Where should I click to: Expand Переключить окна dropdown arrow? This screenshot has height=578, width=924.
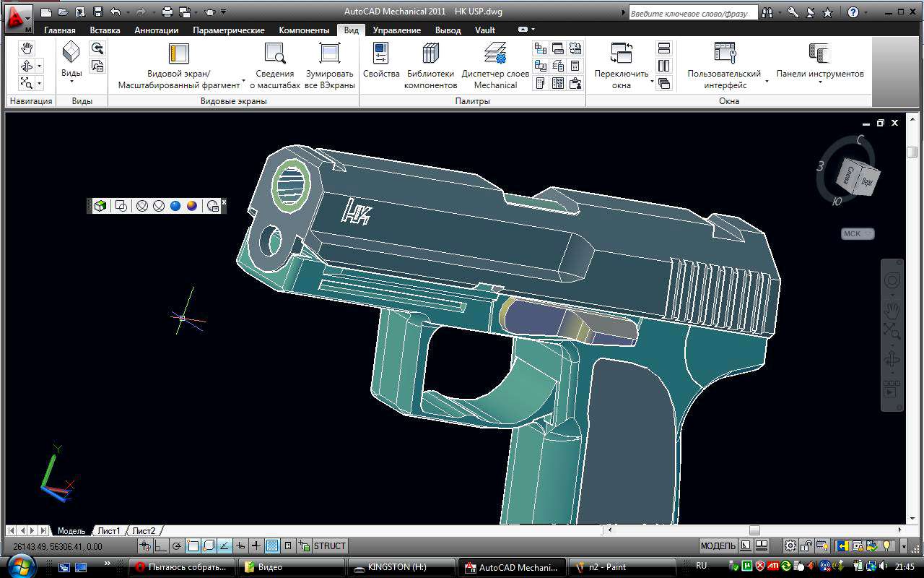(x=653, y=81)
